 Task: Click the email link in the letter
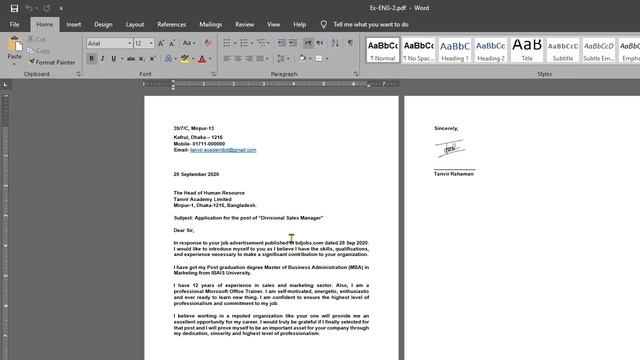click(223, 150)
